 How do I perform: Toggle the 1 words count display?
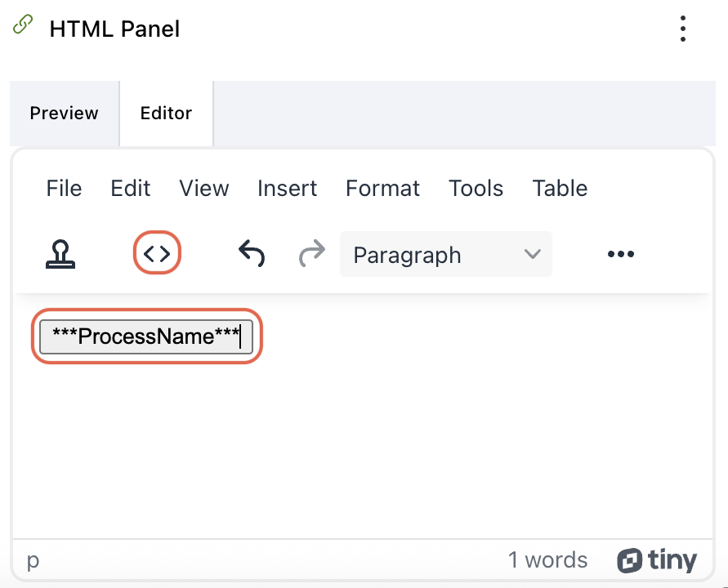point(547,560)
